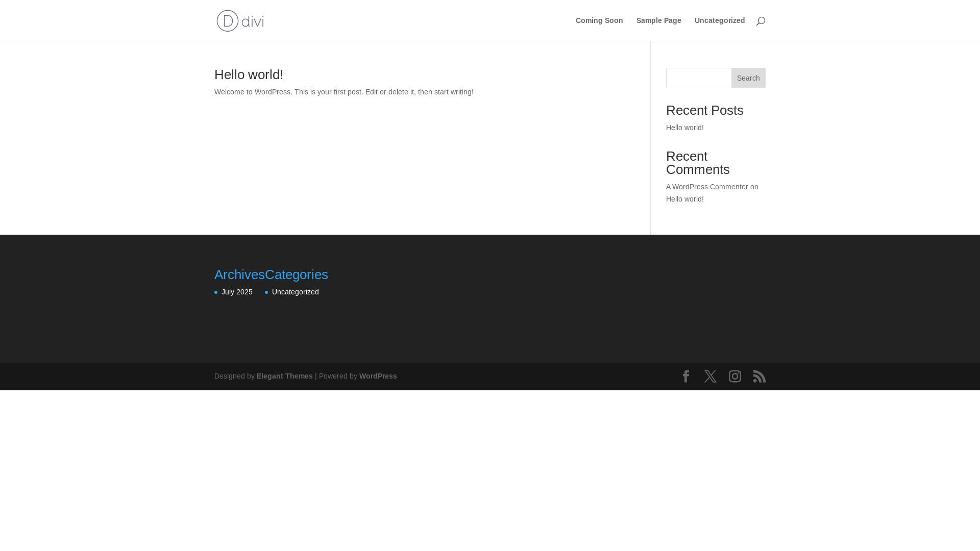Open Uncategorized category in footer
Viewport: 980px width, 551px height.
pyautogui.click(x=296, y=292)
